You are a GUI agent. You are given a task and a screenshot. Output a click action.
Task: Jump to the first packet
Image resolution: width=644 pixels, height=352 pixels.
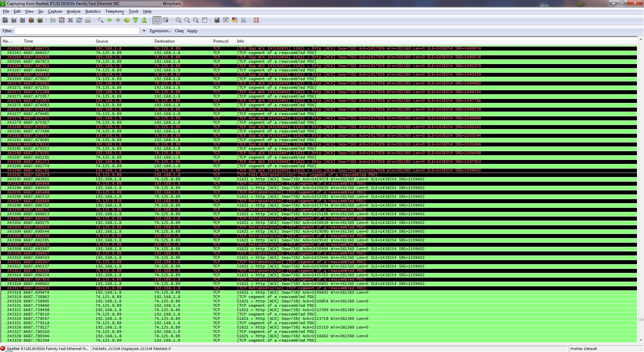coord(136,20)
